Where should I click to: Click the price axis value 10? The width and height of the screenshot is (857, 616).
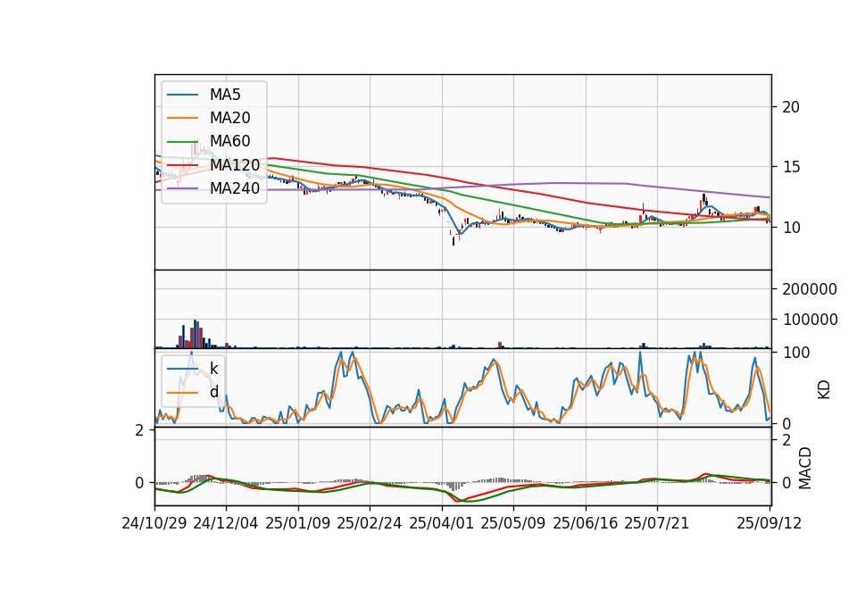tap(791, 228)
